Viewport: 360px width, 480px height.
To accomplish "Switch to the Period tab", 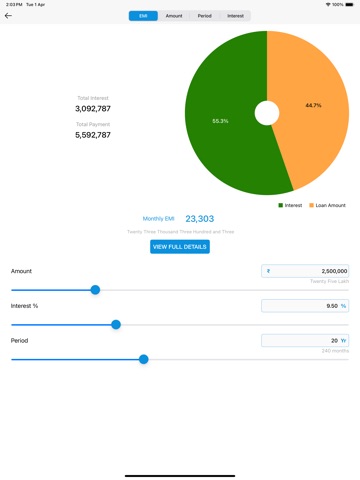I will (x=204, y=16).
